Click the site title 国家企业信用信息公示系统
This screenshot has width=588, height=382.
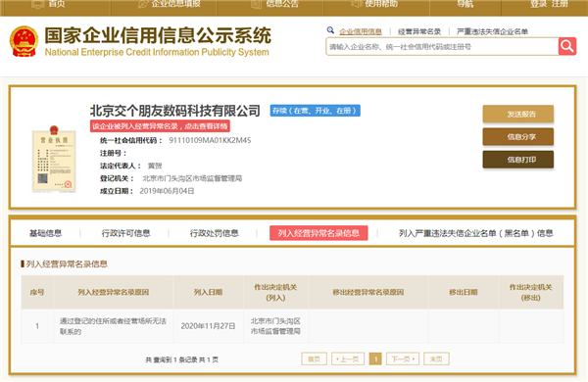[158, 35]
